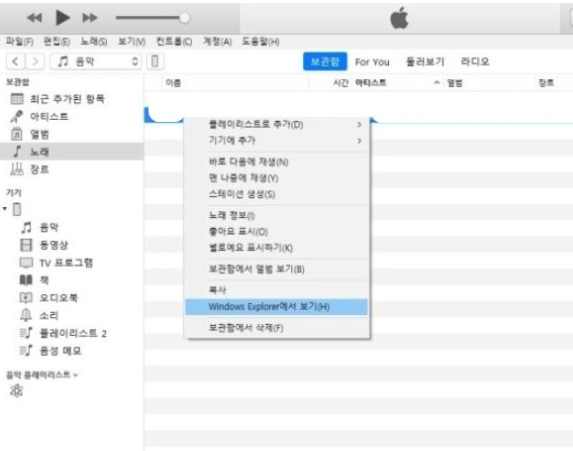Open the 파일(F) menu
Image resolution: width=573 pixels, height=451 pixels.
(19, 42)
